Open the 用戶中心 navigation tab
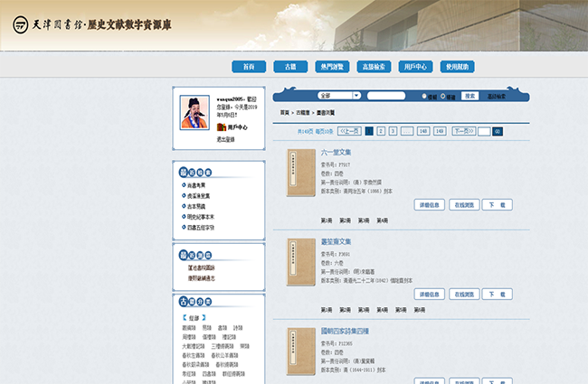 tap(415, 67)
